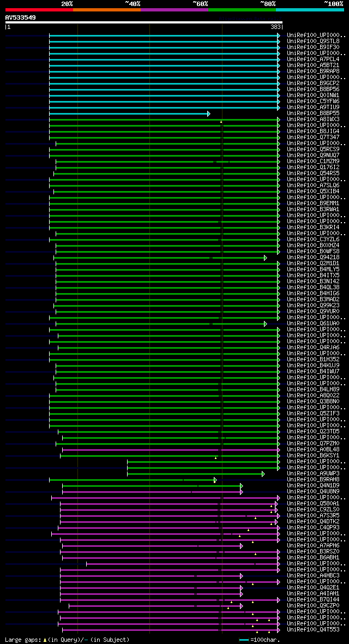The image size is (349, 644).
Task: Click the UniRef100_B9GCP2 hit label
Action: pos(313,84)
